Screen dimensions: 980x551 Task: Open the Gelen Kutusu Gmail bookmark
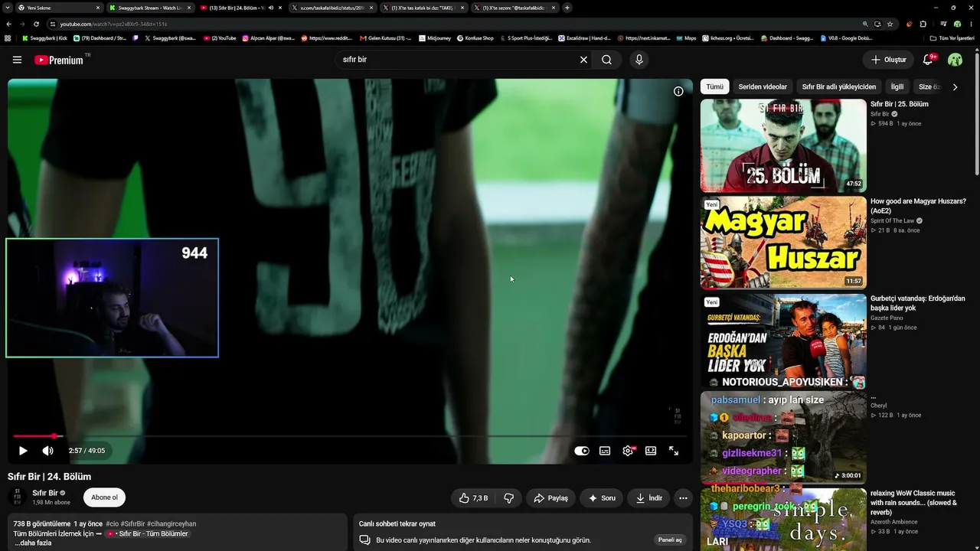(384, 37)
